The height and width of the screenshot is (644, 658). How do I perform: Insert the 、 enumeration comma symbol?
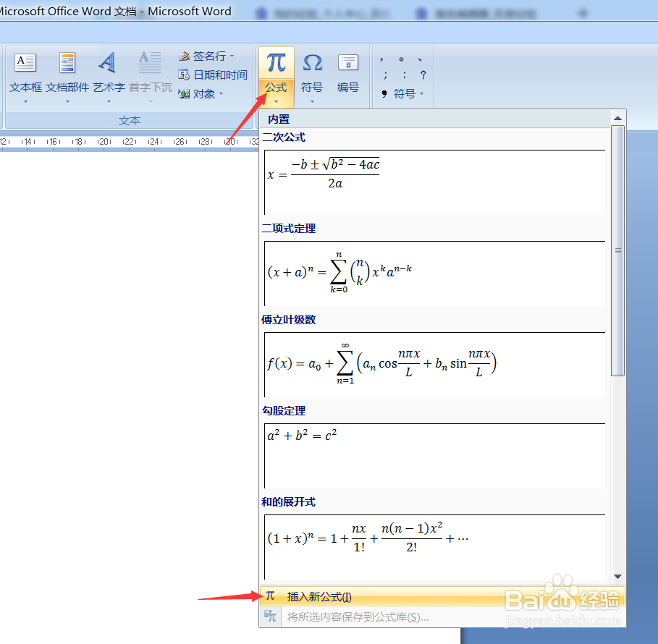click(x=420, y=59)
